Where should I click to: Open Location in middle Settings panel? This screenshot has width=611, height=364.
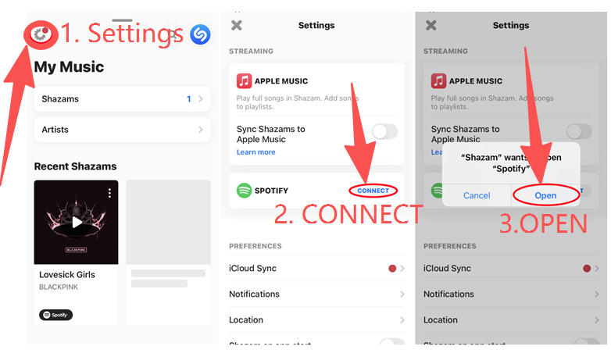[x=316, y=319]
